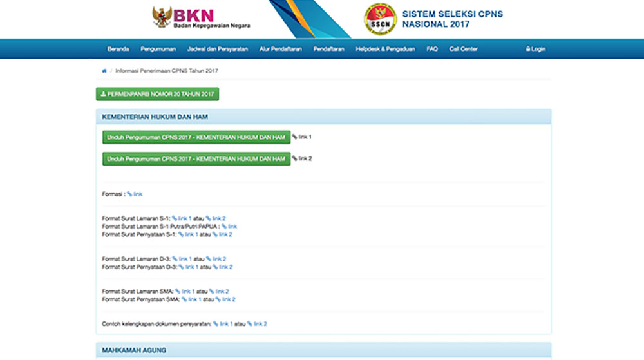The width and height of the screenshot is (644, 360).
Task: Open Format Surat Lamaran S-1 Putra/Putri PAPUA link
Action: point(229,227)
